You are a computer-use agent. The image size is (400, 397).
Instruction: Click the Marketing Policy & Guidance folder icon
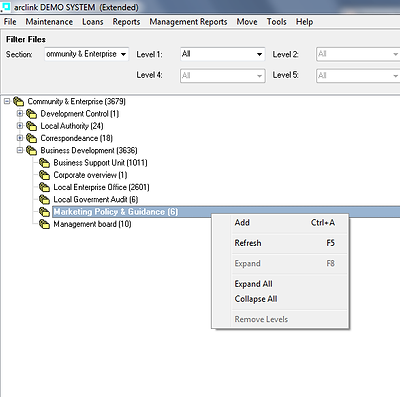click(x=44, y=211)
